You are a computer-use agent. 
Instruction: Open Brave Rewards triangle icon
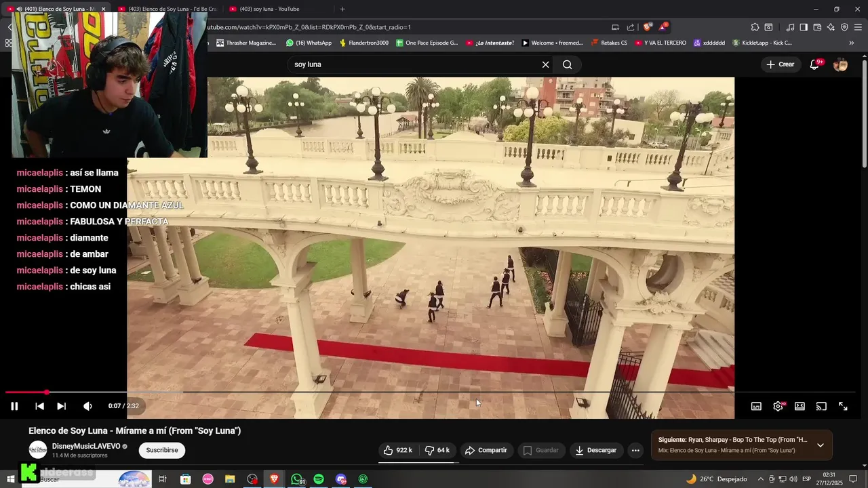(663, 27)
